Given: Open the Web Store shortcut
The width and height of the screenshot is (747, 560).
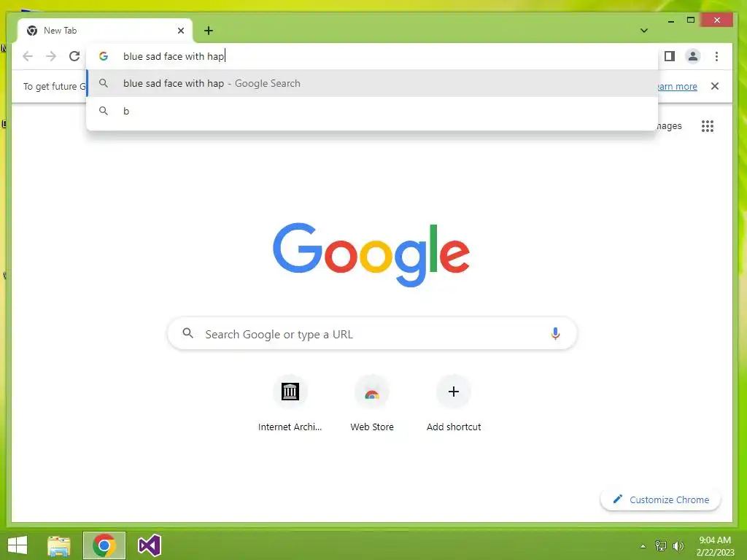Looking at the screenshot, I should coord(372,404).
